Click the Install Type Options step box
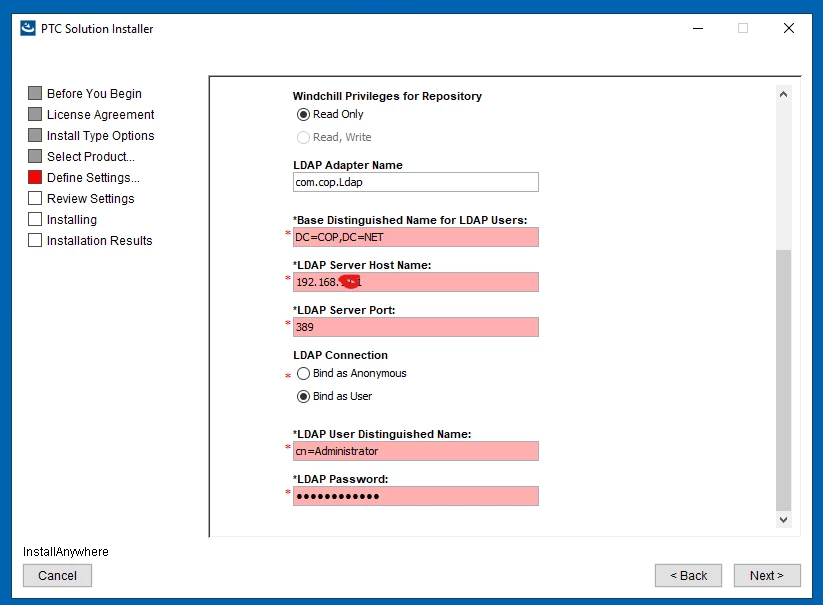The image size is (823, 605). click(x=35, y=135)
